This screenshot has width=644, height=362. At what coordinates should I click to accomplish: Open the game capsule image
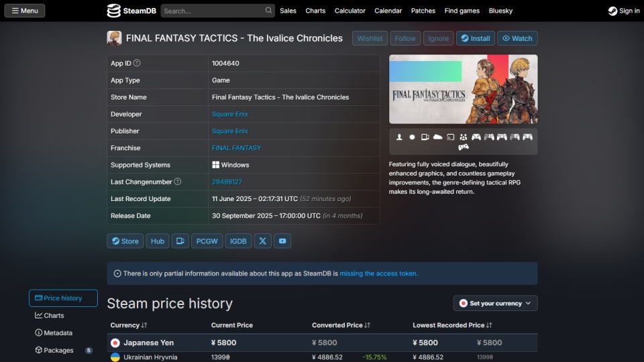coord(464,89)
